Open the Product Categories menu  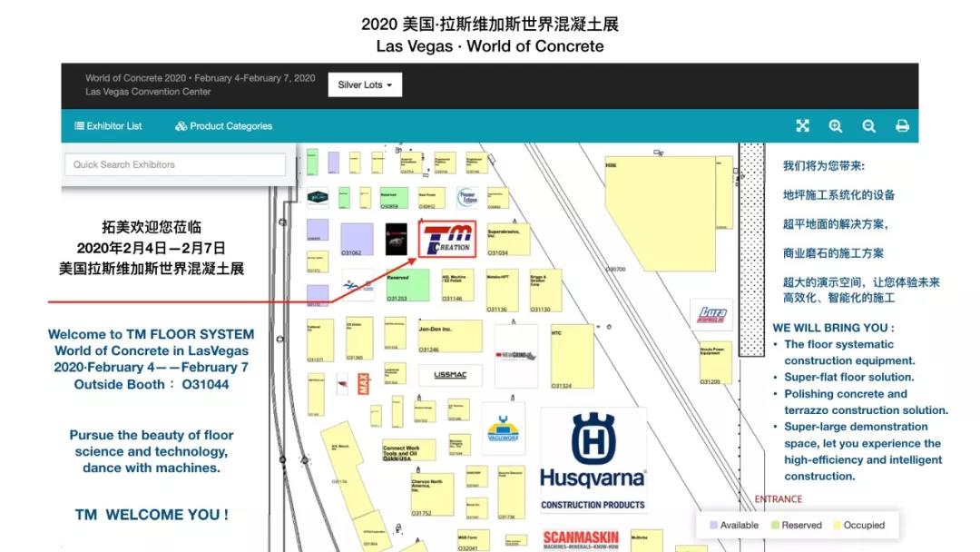click(x=224, y=126)
